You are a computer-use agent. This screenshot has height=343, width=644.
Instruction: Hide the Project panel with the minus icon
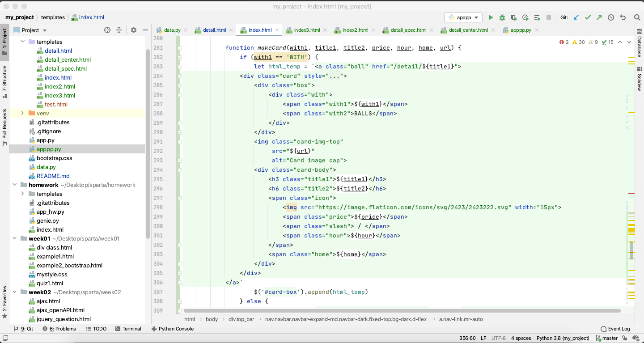click(145, 30)
